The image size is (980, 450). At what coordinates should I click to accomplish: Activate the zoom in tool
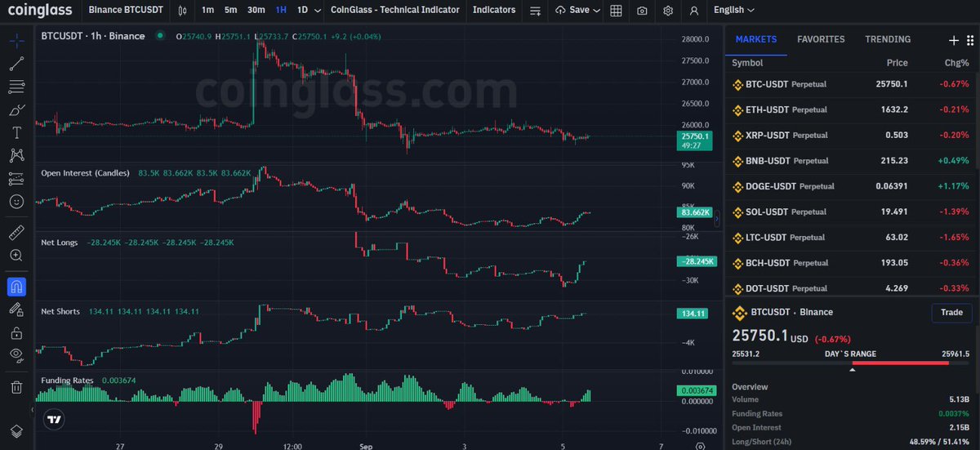16,256
